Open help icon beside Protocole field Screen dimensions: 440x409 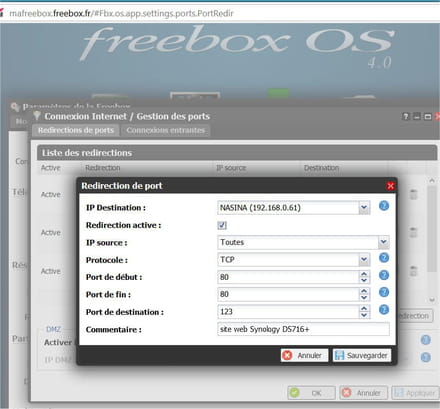point(384,258)
